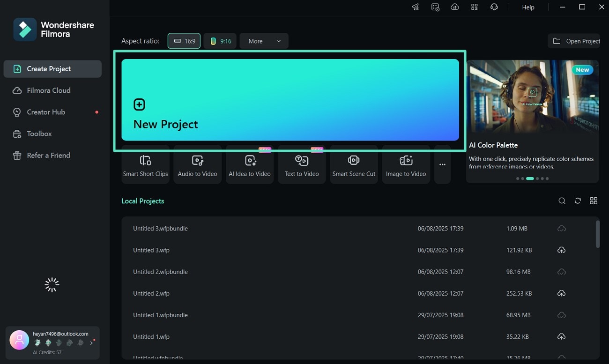Click the cloud download icon in title bar

click(x=455, y=7)
